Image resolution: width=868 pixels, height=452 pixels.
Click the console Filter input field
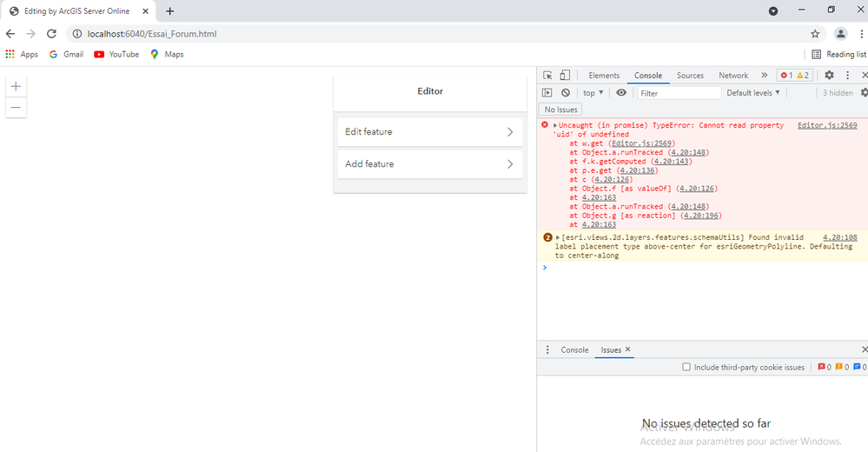click(x=679, y=93)
